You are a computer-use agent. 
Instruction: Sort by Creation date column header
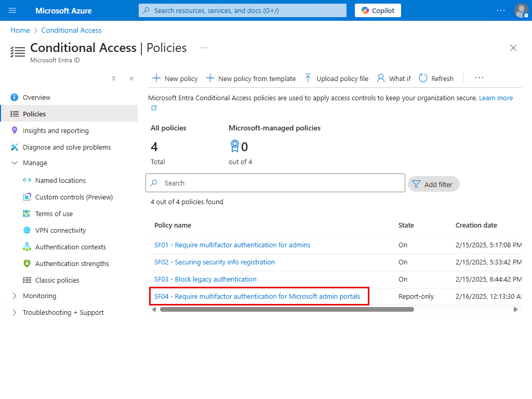[x=476, y=225]
